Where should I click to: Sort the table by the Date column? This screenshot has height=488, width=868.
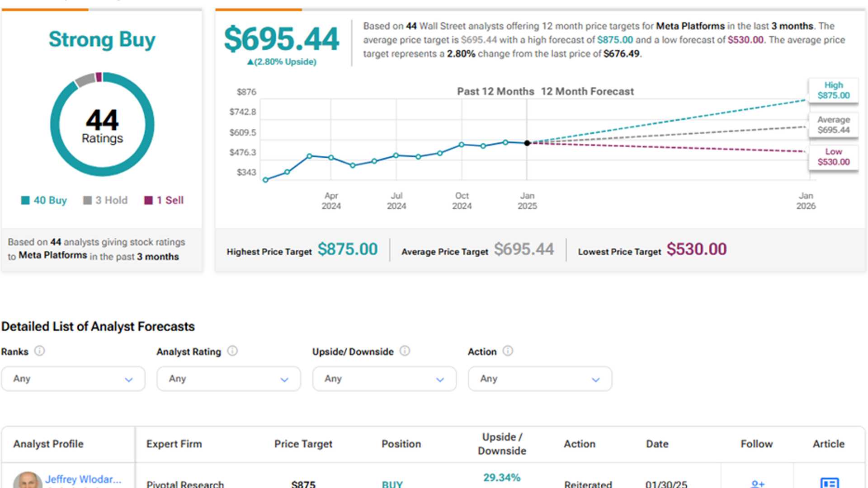click(656, 444)
